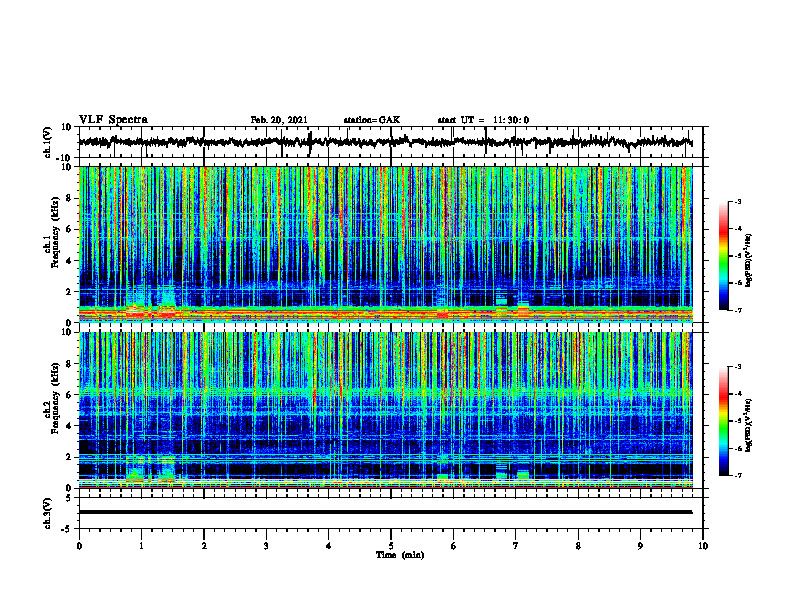Click the "-7" tick on ch.2 color bar
Image resolution: width=792 pixels, height=612 pixels.
pos(738,475)
